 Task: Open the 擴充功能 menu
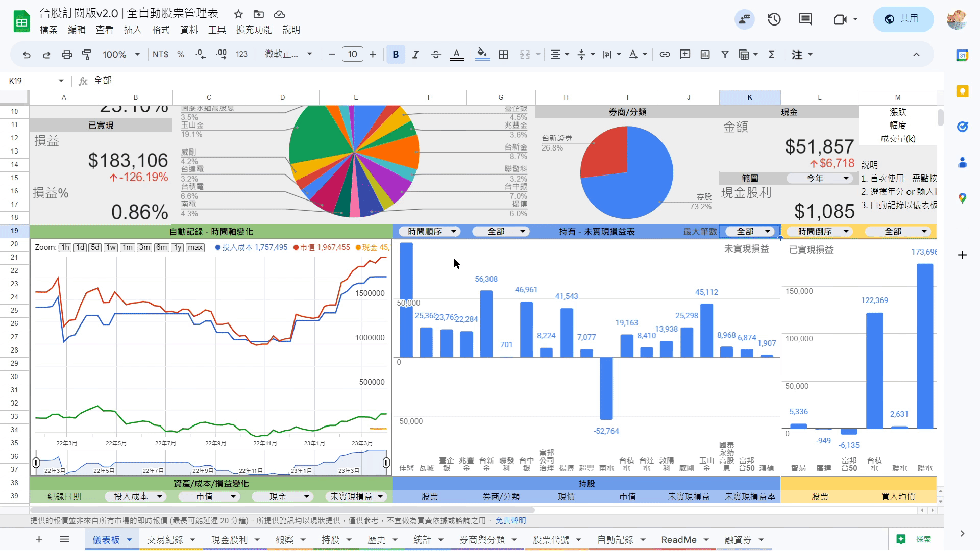(x=254, y=30)
